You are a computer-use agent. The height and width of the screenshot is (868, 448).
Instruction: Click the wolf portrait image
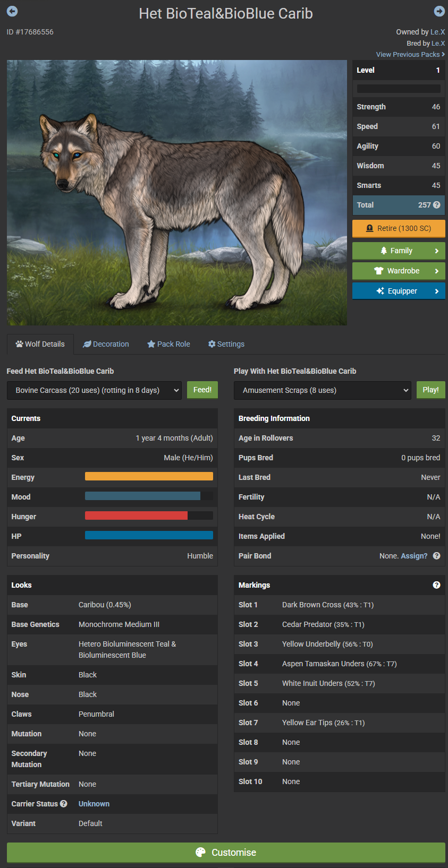(177, 193)
